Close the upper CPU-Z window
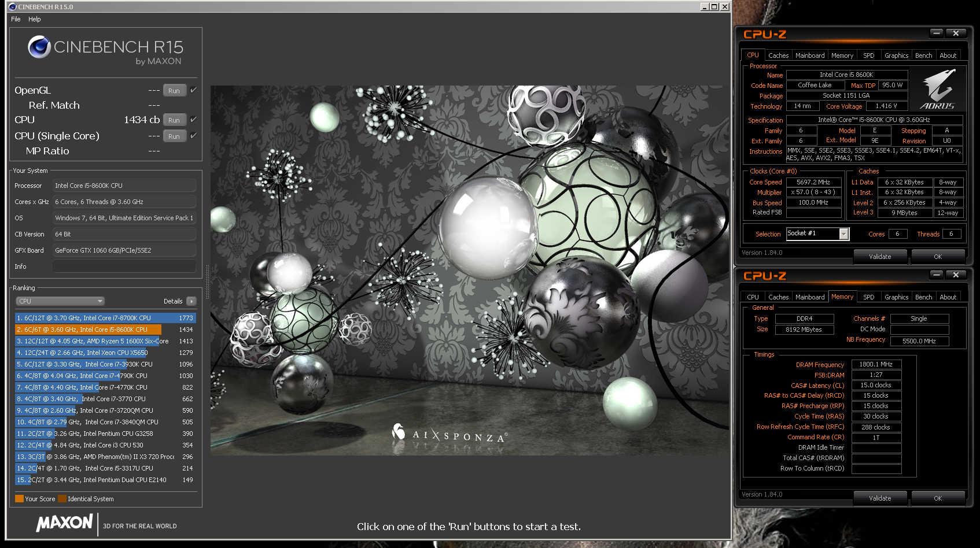 tap(956, 33)
